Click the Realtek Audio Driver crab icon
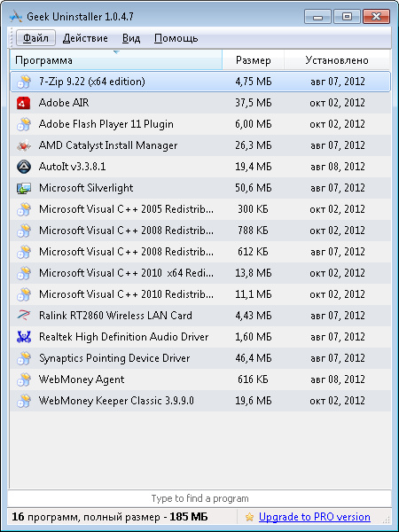The height and width of the screenshot is (532, 399). tap(24, 337)
